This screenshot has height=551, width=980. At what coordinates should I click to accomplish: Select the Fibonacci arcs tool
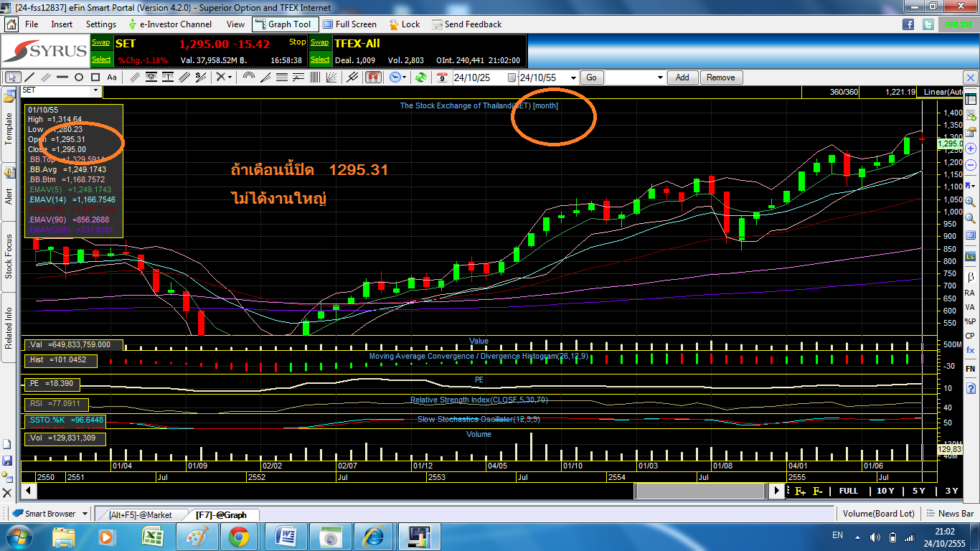click(x=248, y=77)
